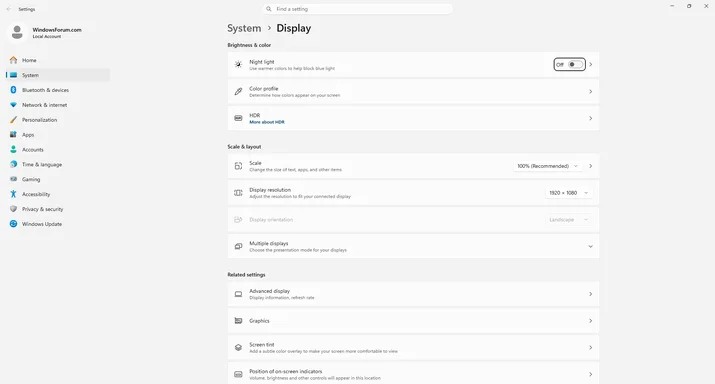Screen dimensions: 715x384
Task: Click the Graphics label text
Action: [259, 321]
